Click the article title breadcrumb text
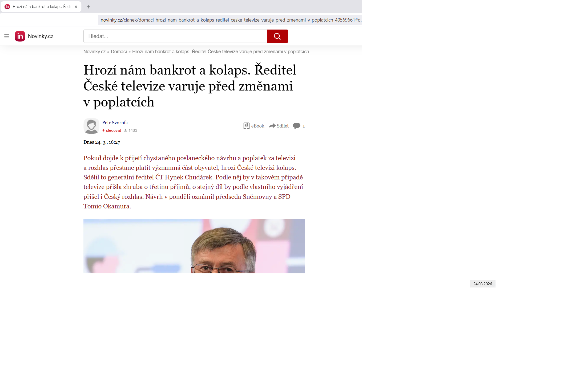Image resolution: width=588 pixels, height=370 pixels. pyautogui.click(x=221, y=52)
